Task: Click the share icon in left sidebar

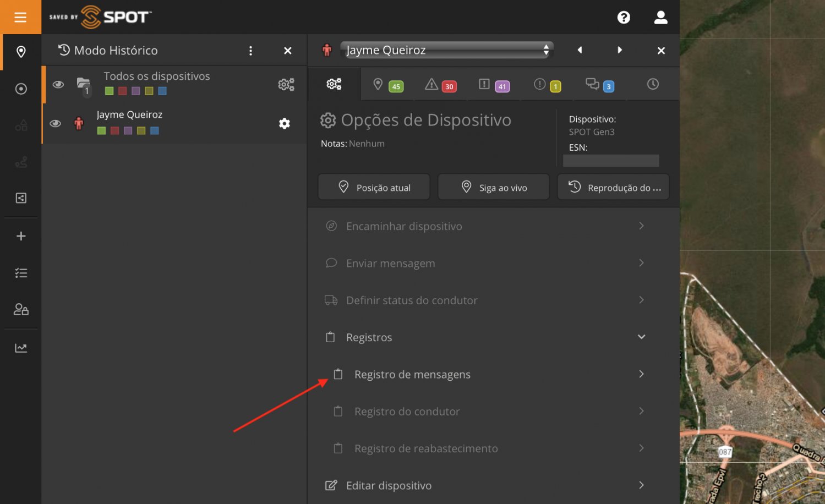Action: pyautogui.click(x=21, y=198)
